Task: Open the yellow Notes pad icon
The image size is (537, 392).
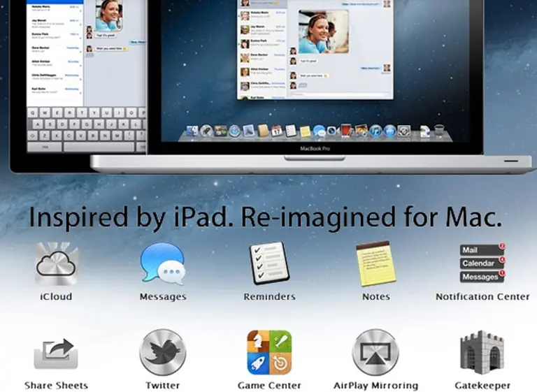Action: tap(375, 263)
